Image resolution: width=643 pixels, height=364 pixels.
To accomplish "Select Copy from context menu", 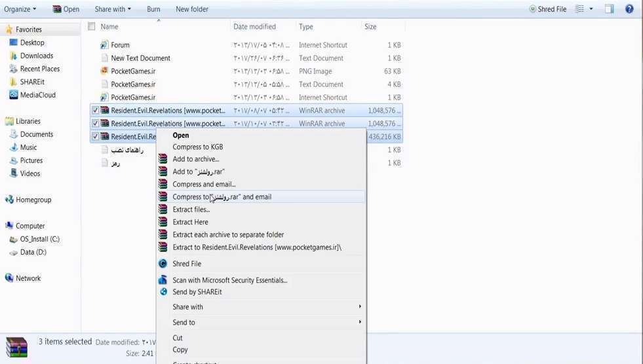I will pos(180,350).
